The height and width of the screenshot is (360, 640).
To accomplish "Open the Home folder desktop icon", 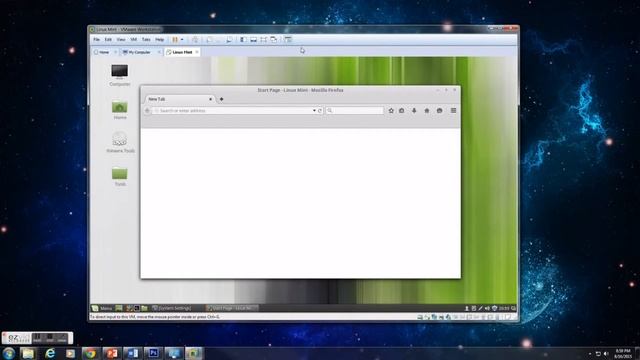I will pos(120,110).
